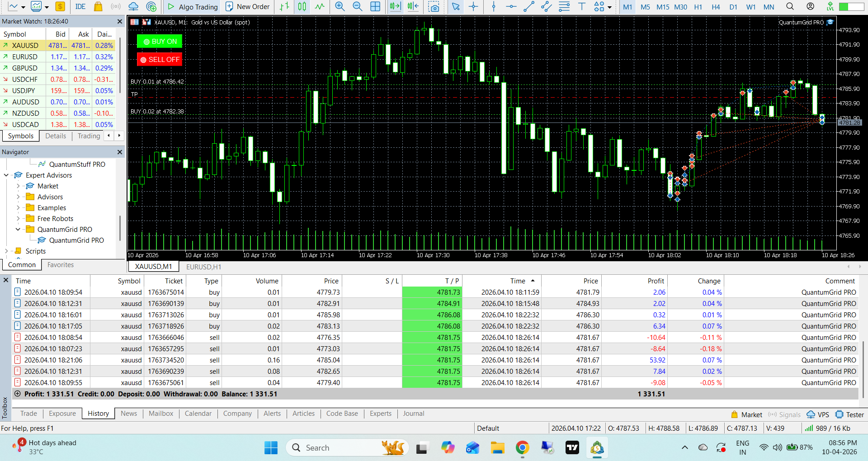Switch to the Details tab in Market Watch
This screenshot has width=868, height=461.
pos(56,136)
